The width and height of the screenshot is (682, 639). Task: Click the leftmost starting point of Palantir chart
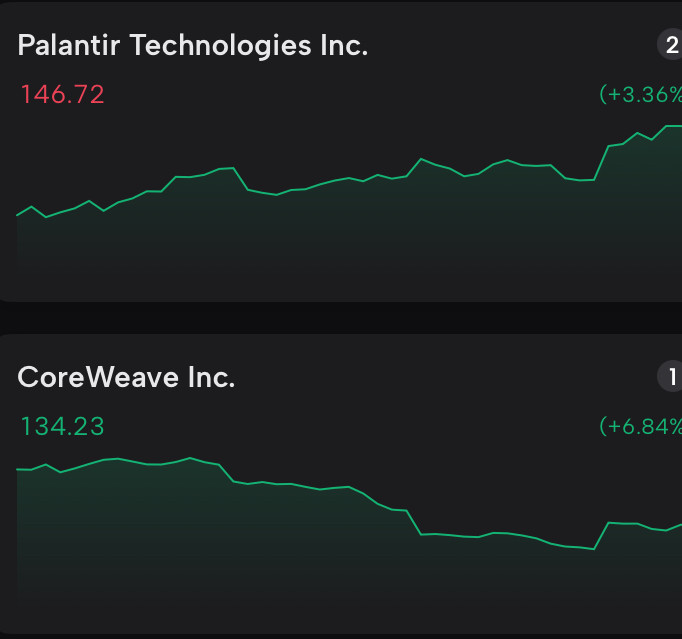pos(18,215)
